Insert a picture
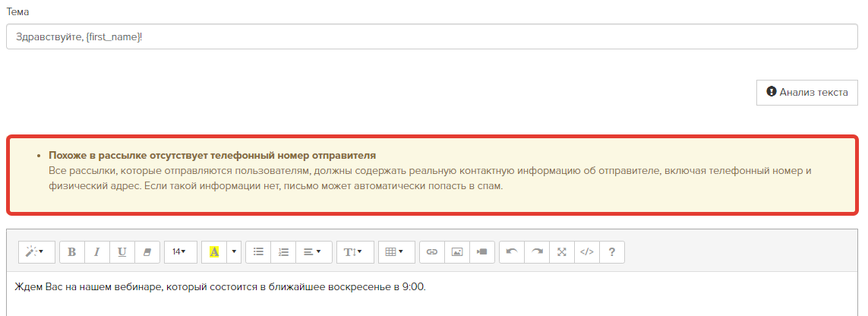 pyautogui.click(x=456, y=251)
